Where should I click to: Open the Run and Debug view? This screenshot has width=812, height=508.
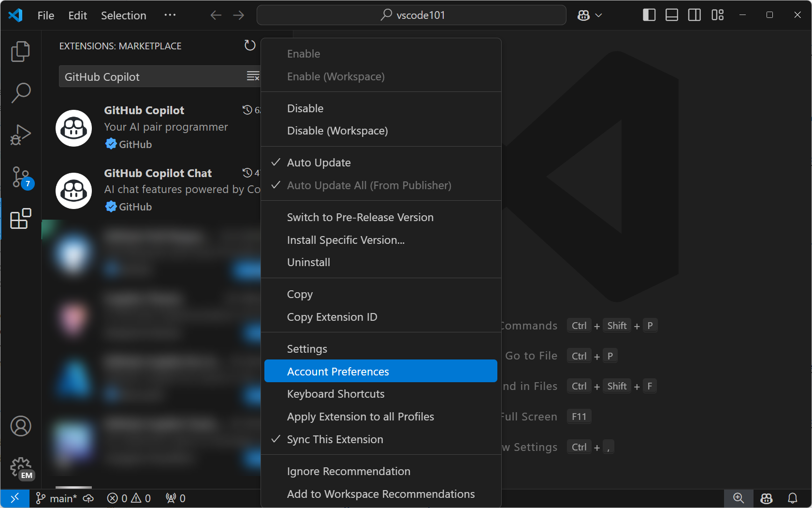tap(20, 134)
